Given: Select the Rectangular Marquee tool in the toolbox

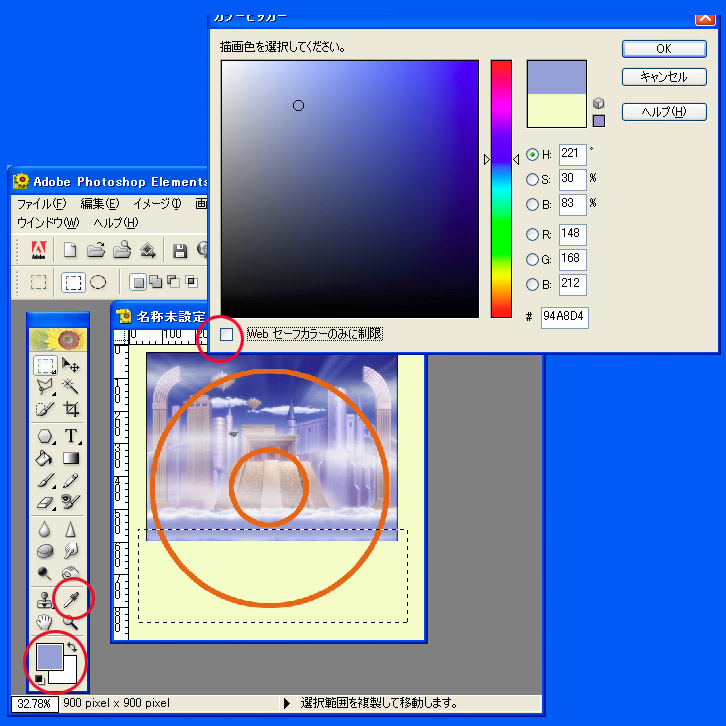Looking at the screenshot, I should point(45,365).
